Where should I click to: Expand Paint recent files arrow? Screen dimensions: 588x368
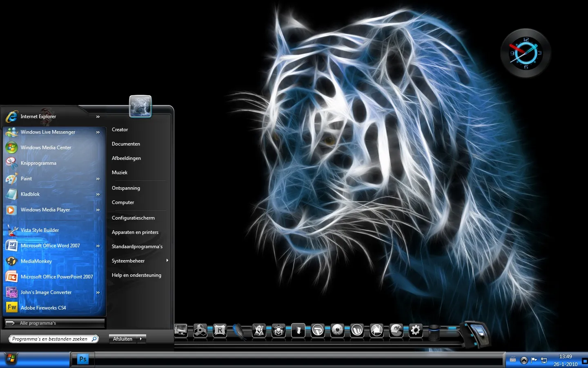click(98, 179)
